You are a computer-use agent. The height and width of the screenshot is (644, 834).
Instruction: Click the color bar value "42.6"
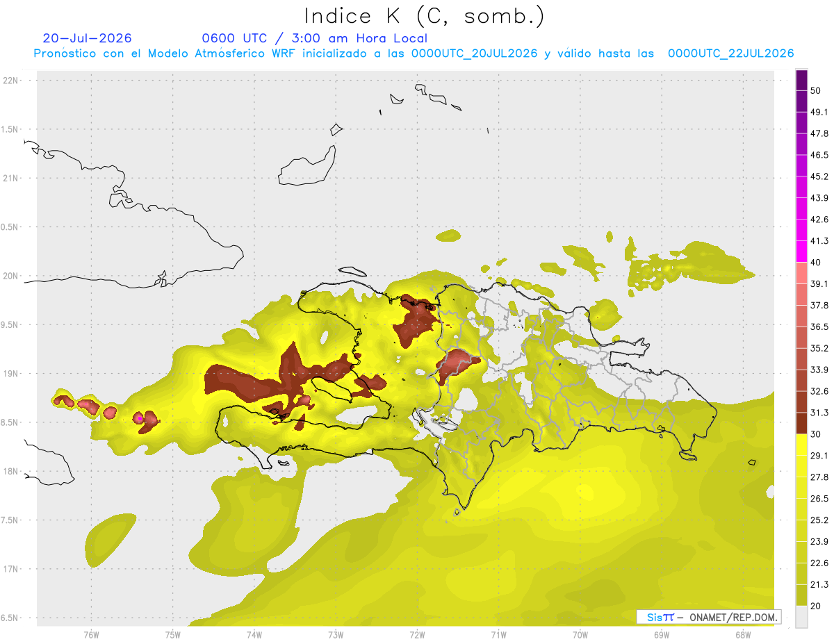pos(819,220)
